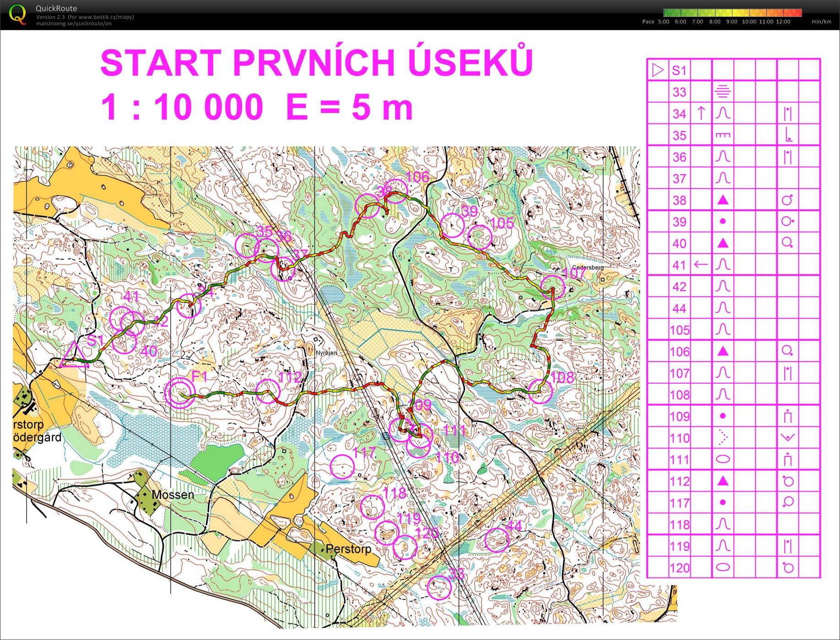The height and width of the screenshot is (640, 840).
Task: Click the dotted symbol in row 110
Action: [x=723, y=438]
